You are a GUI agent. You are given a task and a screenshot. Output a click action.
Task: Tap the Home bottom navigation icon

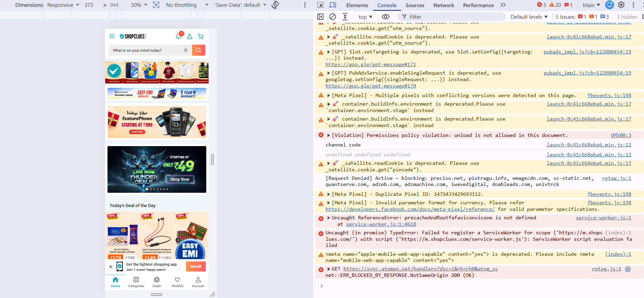click(115, 282)
